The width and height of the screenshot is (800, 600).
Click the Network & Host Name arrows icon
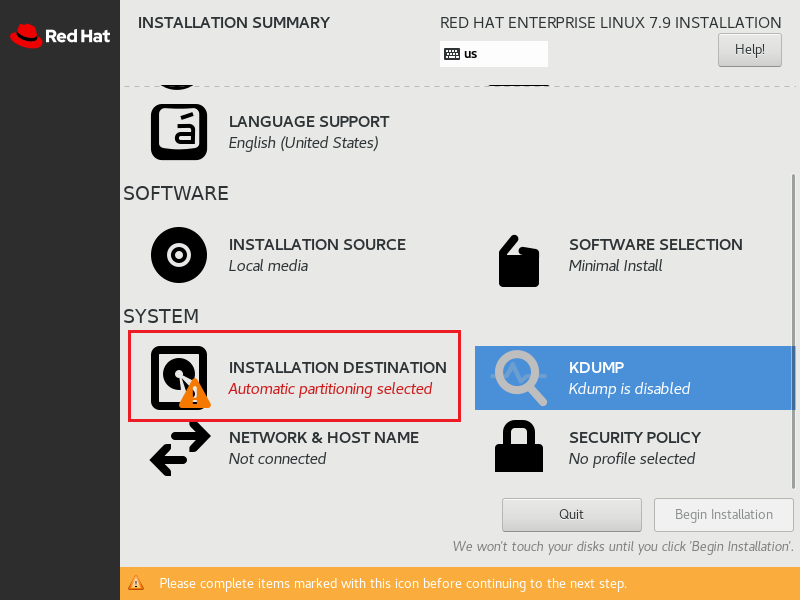click(x=180, y=448)
